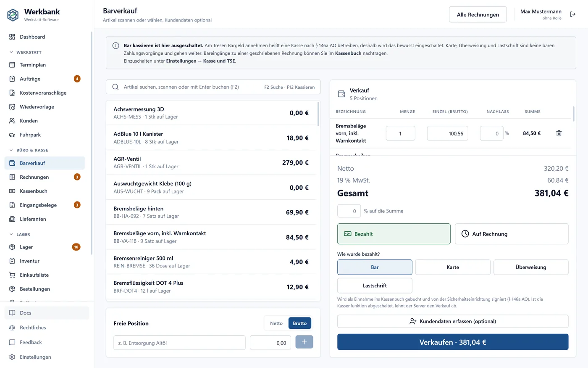Choose Karte as payment method
The width and height of the screenshot is (588, 368).
tap(453, 267)
